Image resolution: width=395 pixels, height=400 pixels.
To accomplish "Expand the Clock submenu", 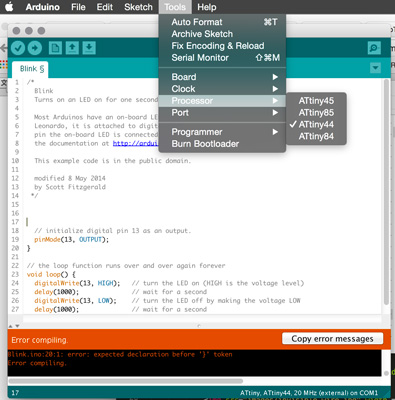I will pos(222,89).
